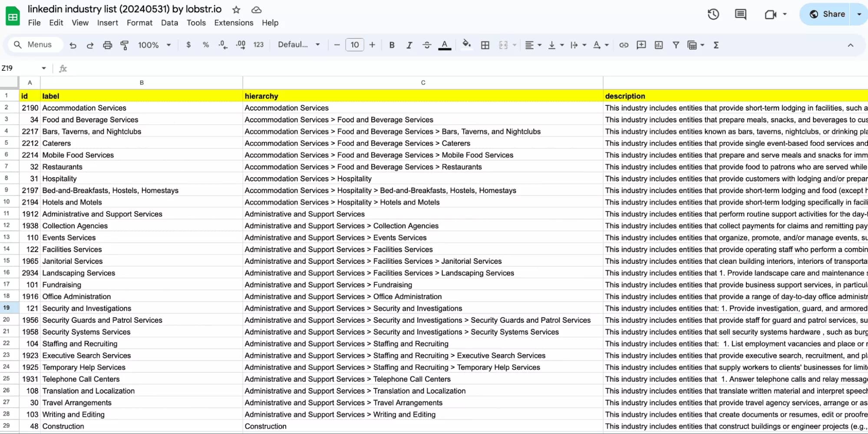Print the spreadsheet
868x434 pixels.
tap(107, 45)
